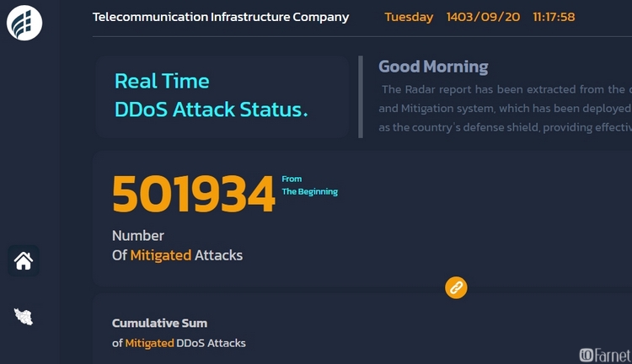
Task: Click the vertical divider beside Good Morning
Action: tap(361, 97)
